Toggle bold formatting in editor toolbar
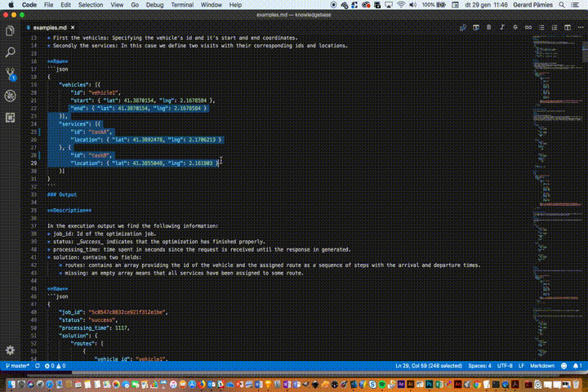588x392 pixels. pos(488,28)
